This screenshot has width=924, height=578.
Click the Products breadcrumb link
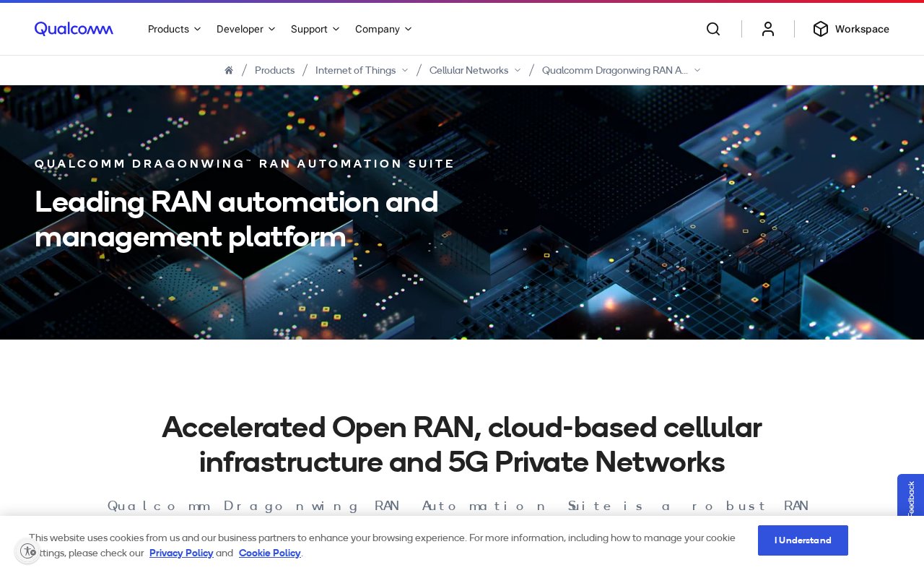coord(274,70)
